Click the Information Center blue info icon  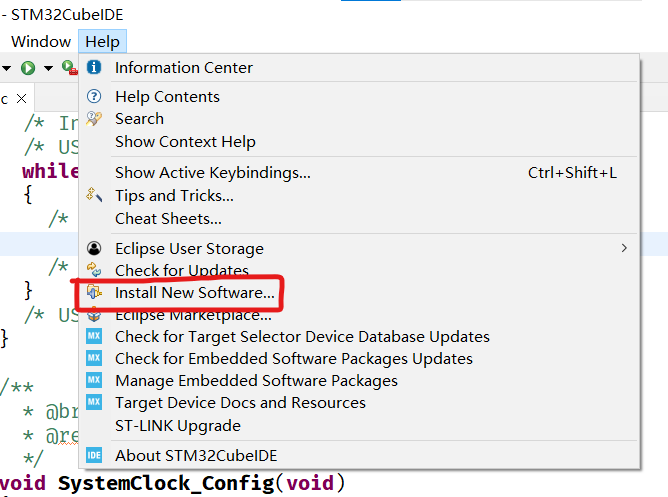(94, 68)
